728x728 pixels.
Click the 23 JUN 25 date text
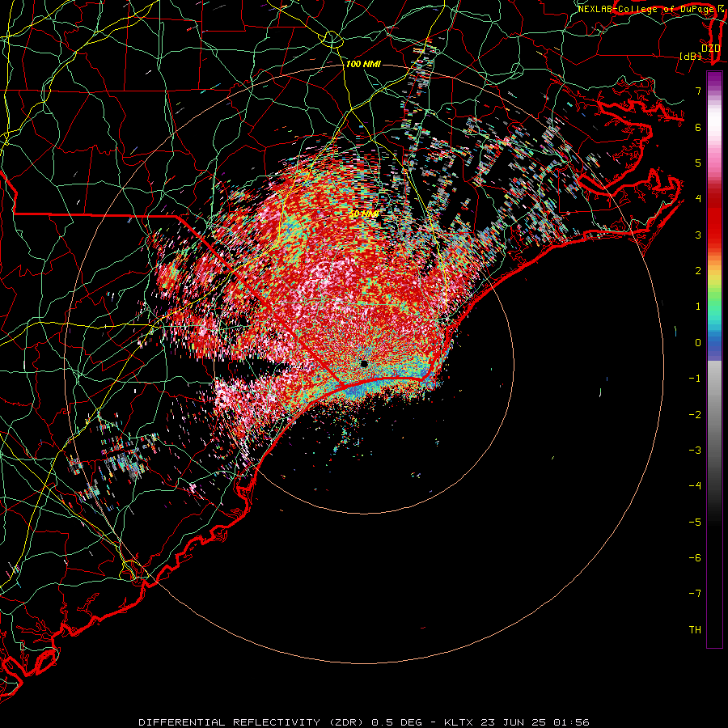point(514,722)
